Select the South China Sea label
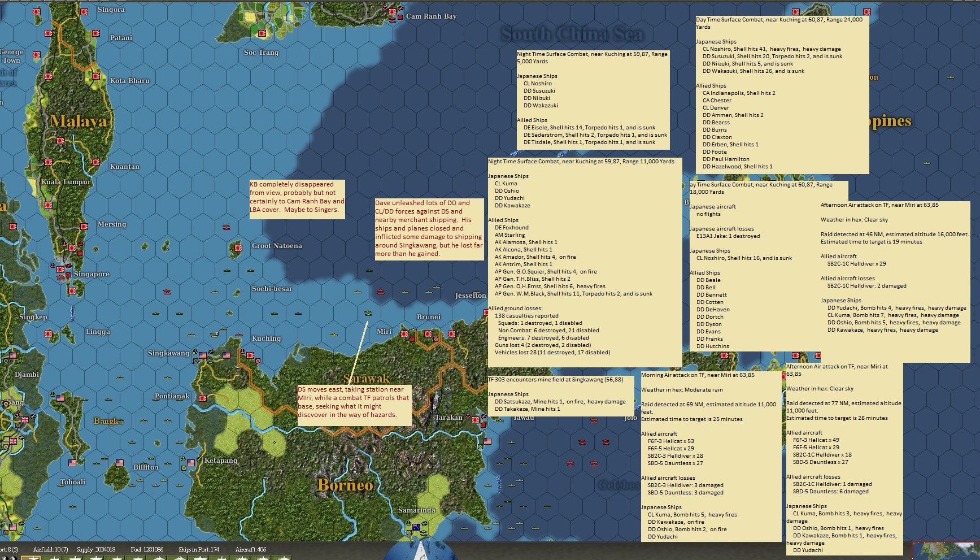This screenshot has height=560, width=980. coord(572,34)
